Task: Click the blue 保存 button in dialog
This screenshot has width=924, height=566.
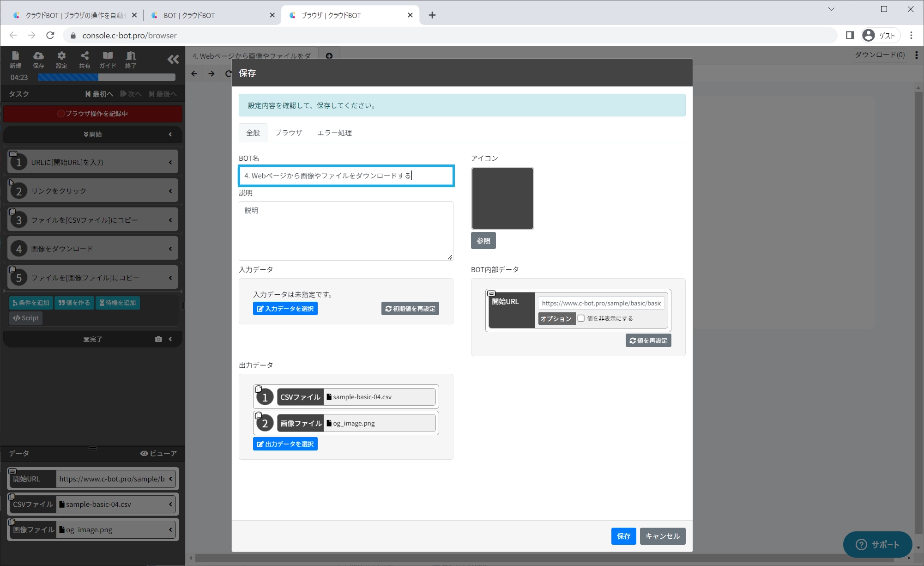Action: [x=623, y=536]
